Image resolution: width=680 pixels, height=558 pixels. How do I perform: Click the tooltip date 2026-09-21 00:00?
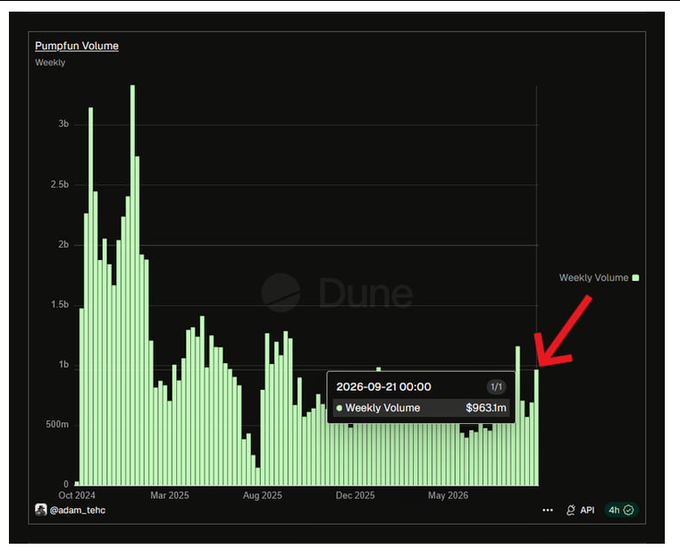(384, 387)
